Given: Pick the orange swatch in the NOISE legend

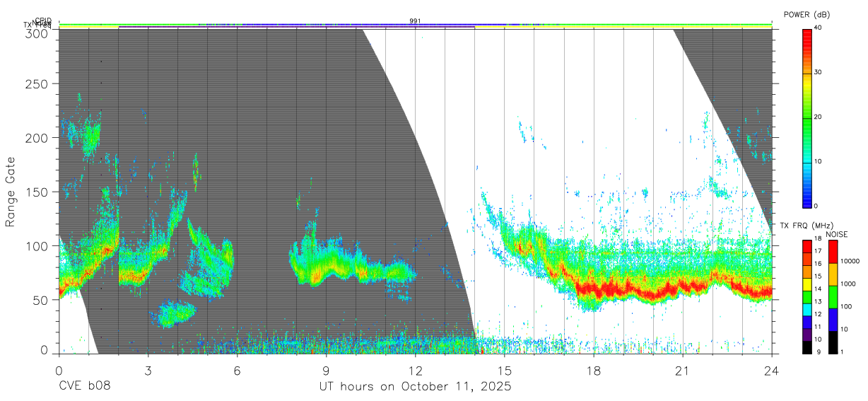Looking at the screenshot, I should pos(833,273).
